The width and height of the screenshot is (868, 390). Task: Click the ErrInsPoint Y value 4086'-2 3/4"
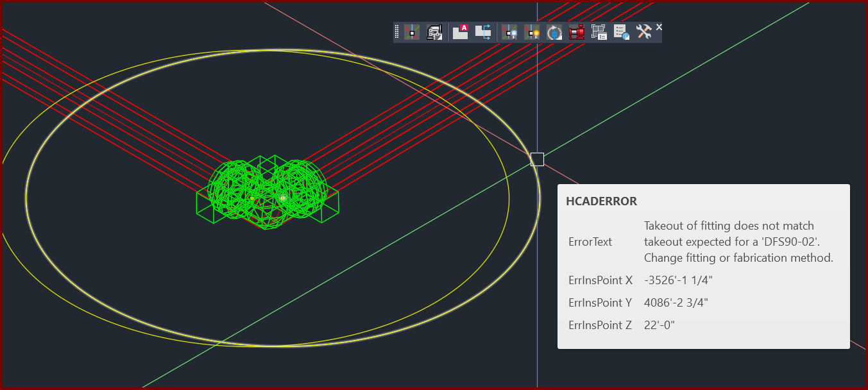point(676,303)
